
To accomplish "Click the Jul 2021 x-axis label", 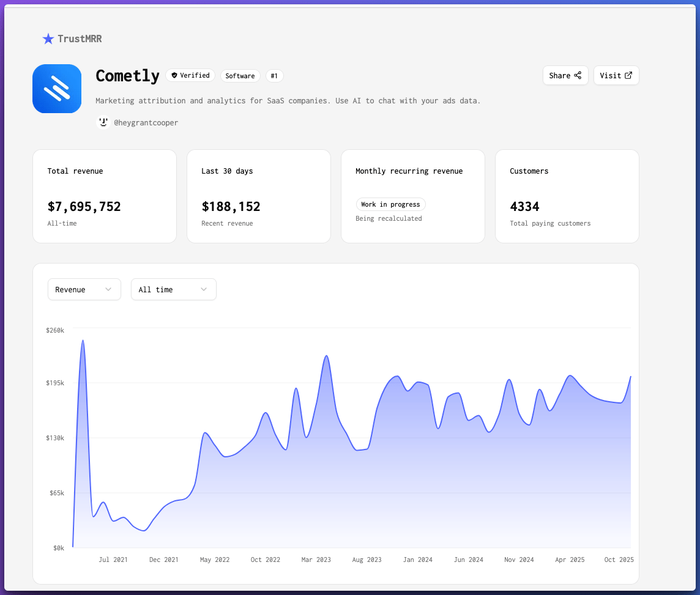I will point(113,560).
